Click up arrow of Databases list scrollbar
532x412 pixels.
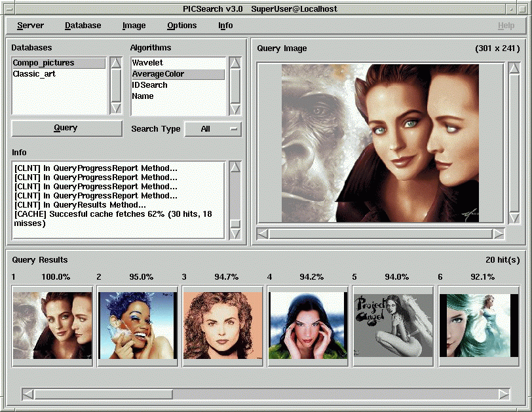[x=116, y=63]
